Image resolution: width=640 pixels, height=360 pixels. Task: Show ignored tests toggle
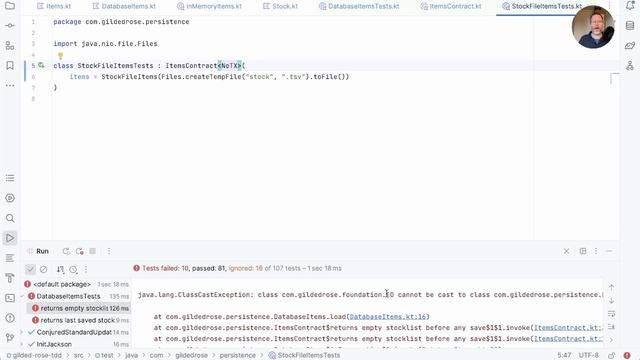[43, 269]
